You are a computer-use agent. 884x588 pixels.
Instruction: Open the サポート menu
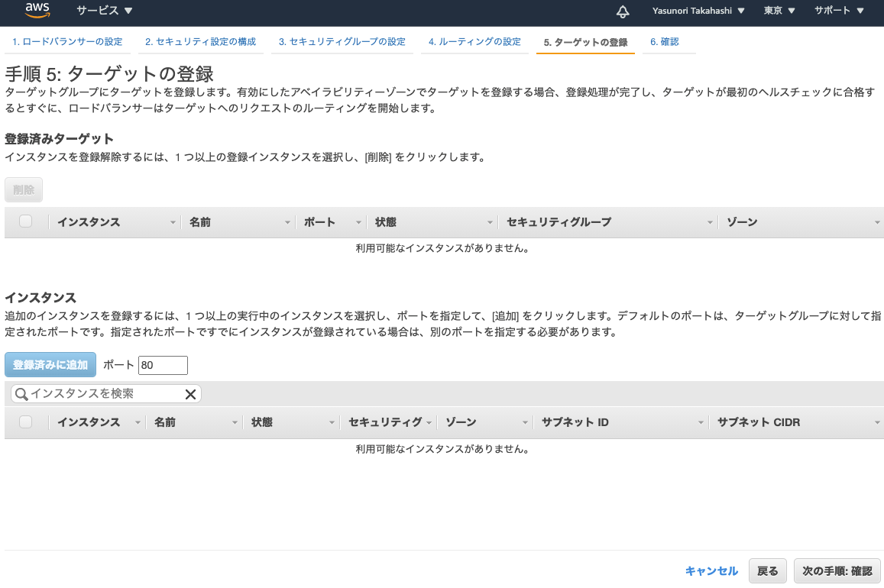837,11
